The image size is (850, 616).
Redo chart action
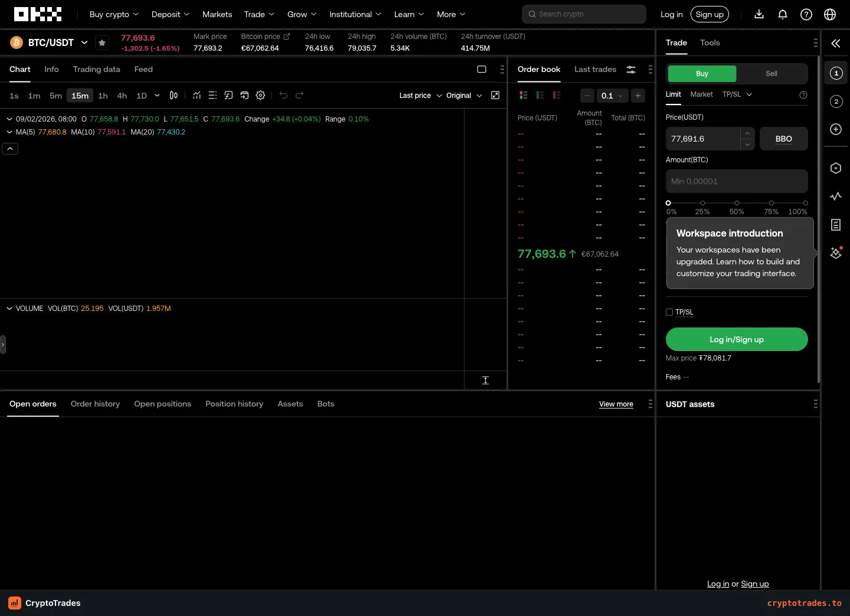point(299,95)
